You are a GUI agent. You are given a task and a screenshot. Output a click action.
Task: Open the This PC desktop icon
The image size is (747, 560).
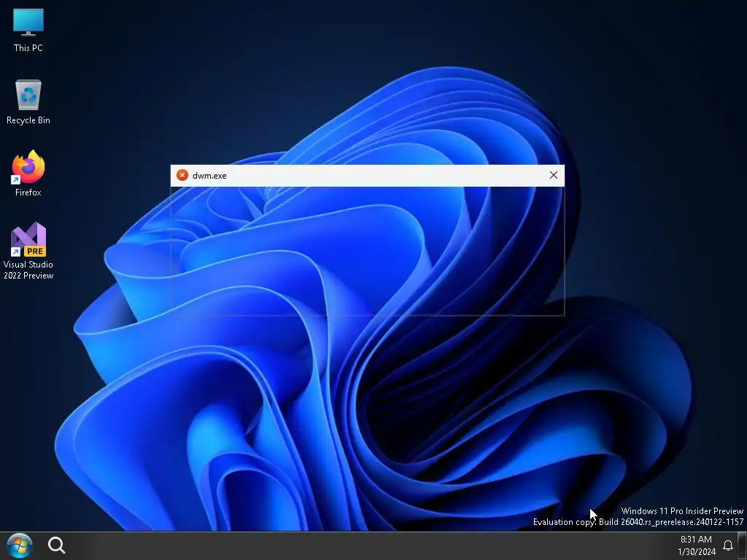[x=28, y=30]
